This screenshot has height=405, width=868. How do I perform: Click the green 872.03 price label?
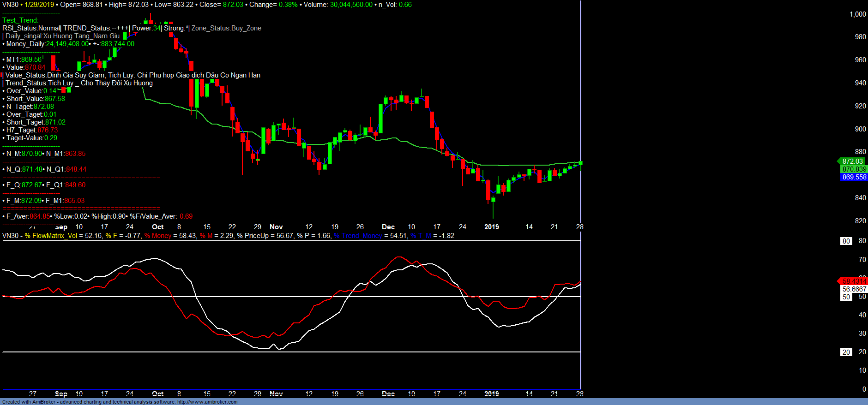852,161
